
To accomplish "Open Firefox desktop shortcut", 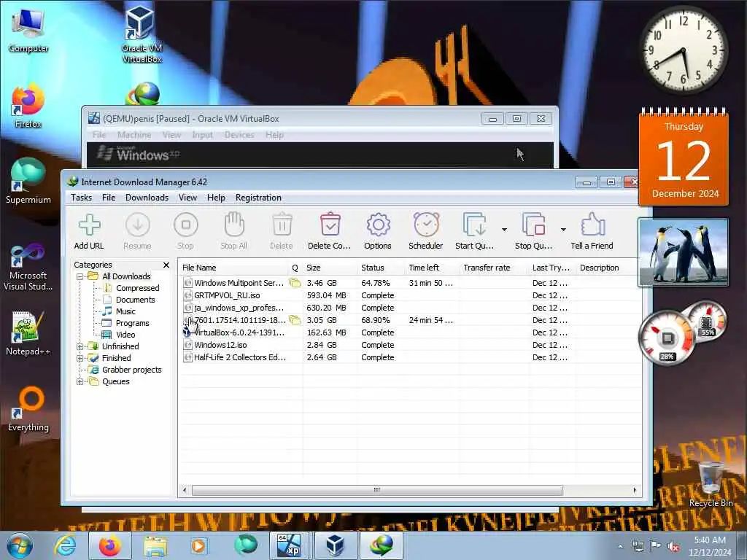I will coord(28,106).
